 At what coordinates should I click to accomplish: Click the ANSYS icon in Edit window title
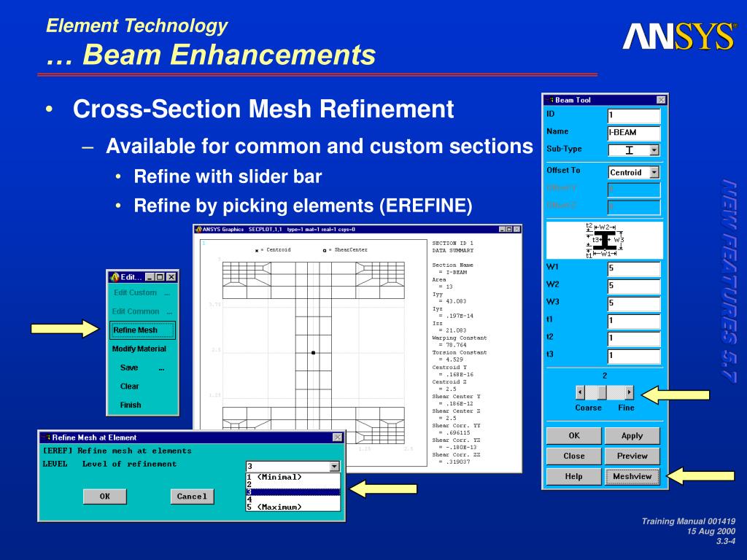pyautogui.click(x=115, y=277)
